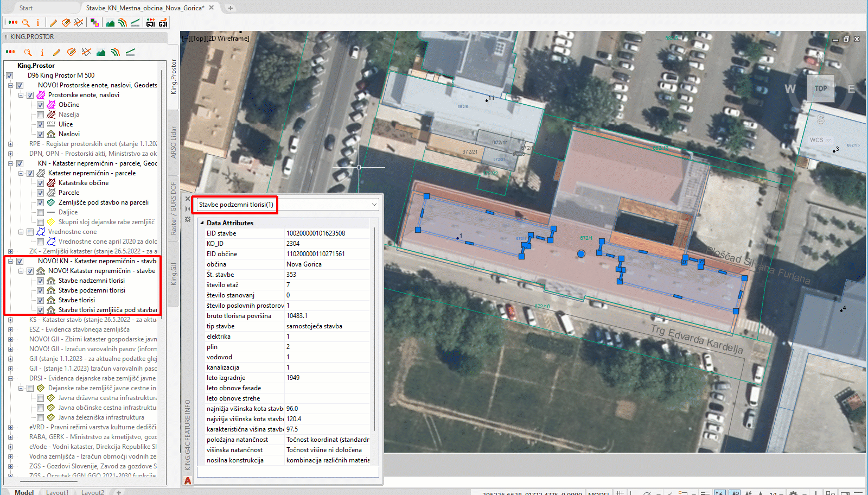Click the red 'A' icon at the feature info palette bottom
Image resolution: width=868 pixels, height=495 pixels.
point(188,481)
